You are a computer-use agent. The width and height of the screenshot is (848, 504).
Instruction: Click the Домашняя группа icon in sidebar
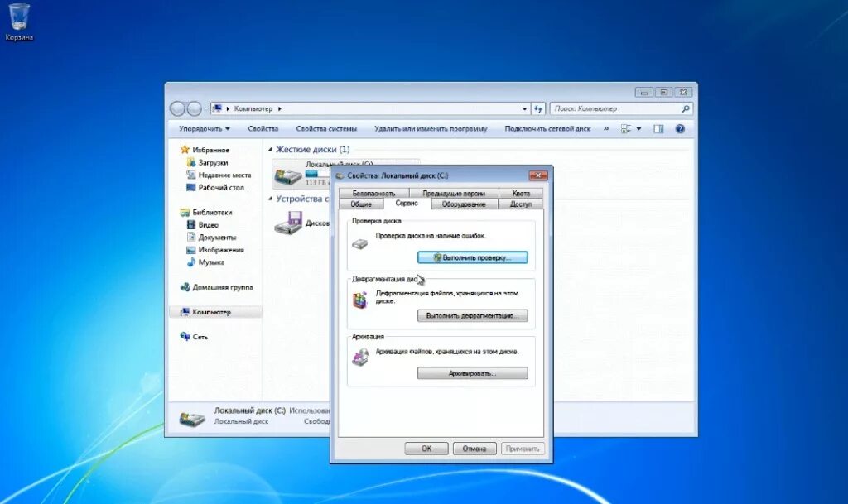click(x=185, y=287)
